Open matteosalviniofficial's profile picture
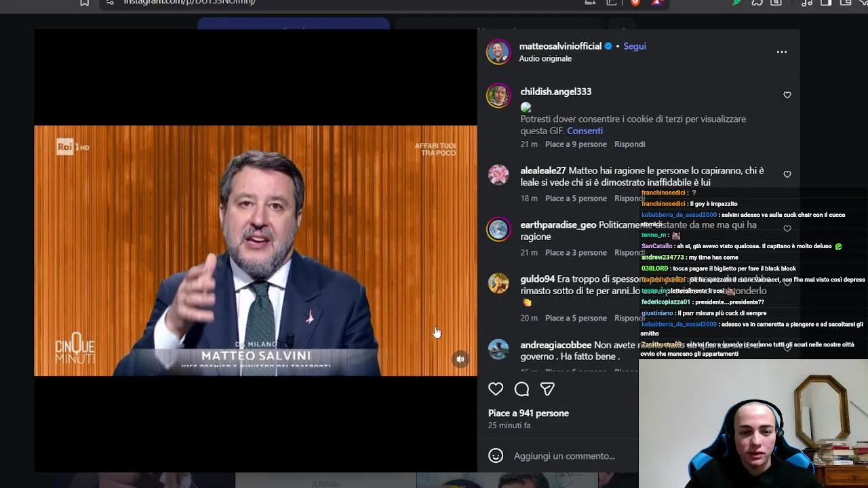 498,52
